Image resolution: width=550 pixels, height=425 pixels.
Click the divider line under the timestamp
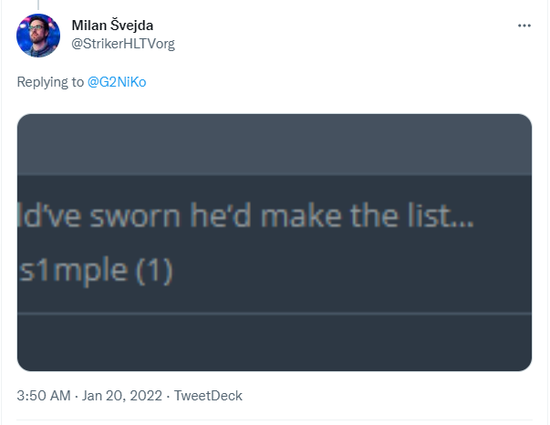[274, 419]
